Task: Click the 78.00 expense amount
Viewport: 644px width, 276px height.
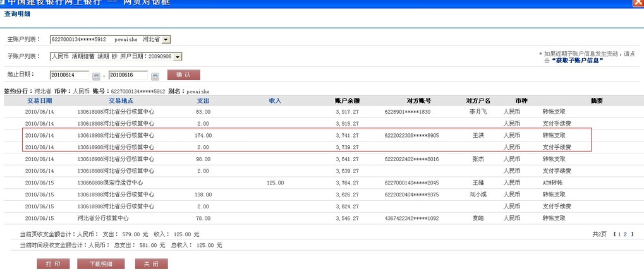Action: 203,219
